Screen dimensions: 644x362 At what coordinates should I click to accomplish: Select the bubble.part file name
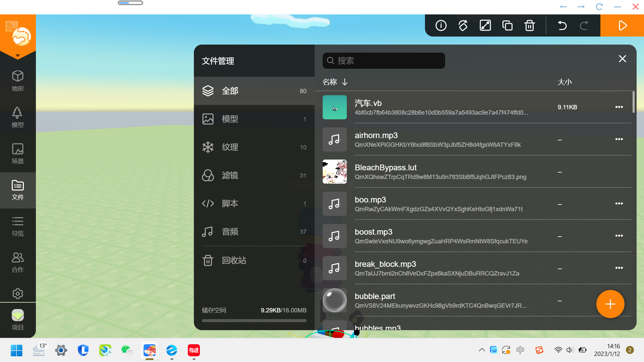pos(375,296)
